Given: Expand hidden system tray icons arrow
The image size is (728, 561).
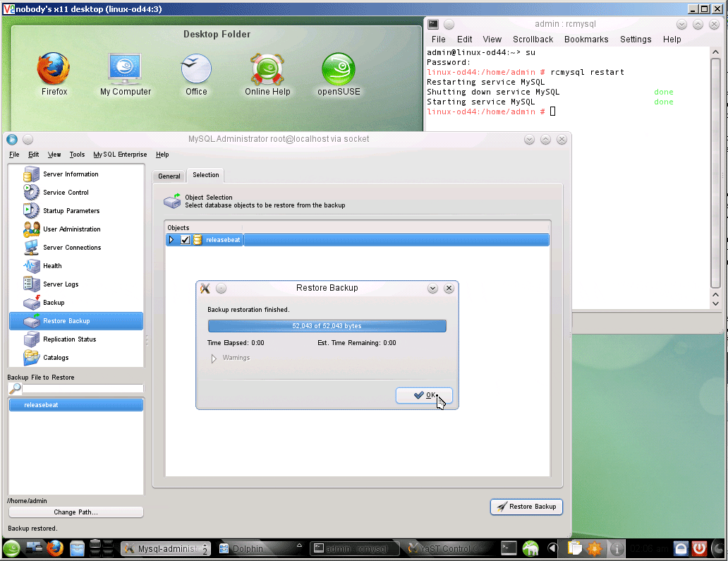Looking at the screenshot, I should pyautogui.click(x=552, y=548).
